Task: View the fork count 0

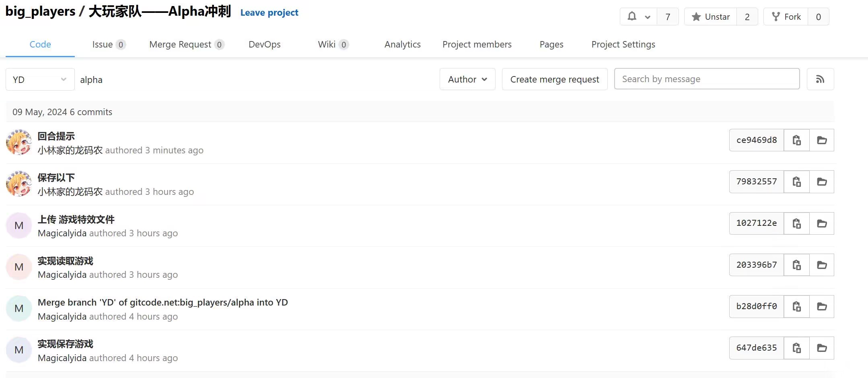Action: tap(818, 17)
